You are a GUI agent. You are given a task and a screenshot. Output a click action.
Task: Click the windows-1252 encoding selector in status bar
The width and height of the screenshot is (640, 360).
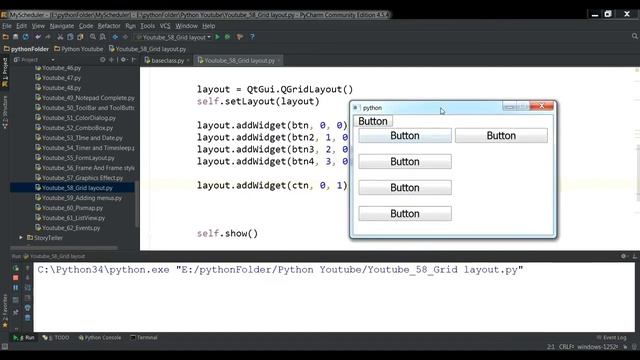(598, 347)
